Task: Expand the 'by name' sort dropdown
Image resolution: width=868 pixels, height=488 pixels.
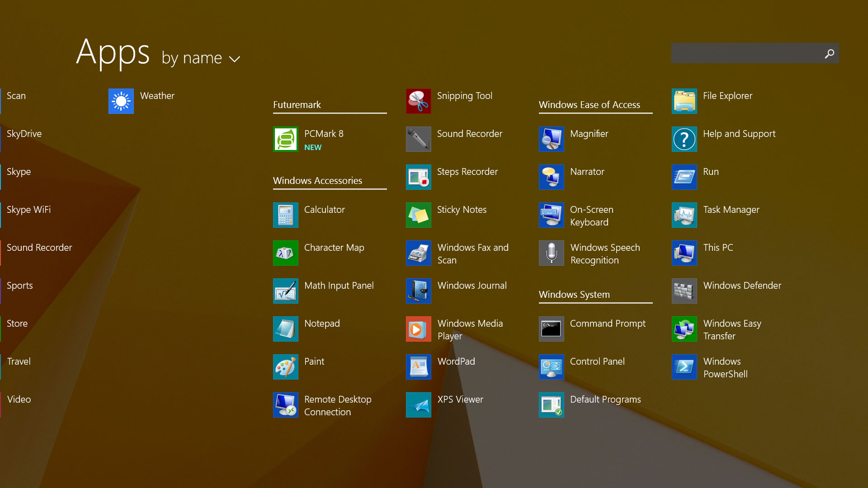Action: [192, 58]
